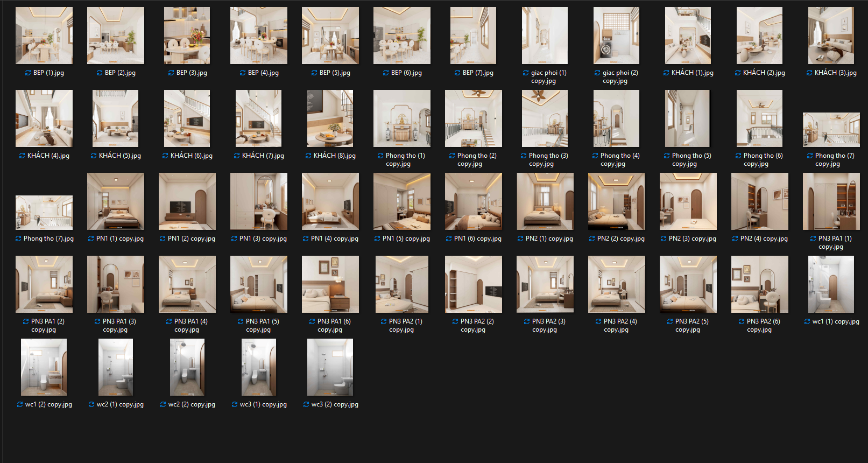Select the BEP (1).jpg thumbnail
This screenshot has width=868, height=463.
click(x=44, y=36)
